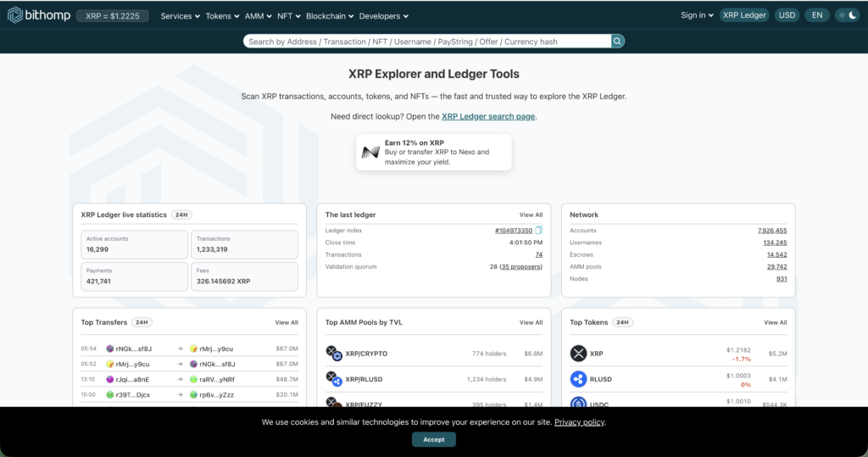
Task: Toggle the 24H badge on live statistics
Action: [181, 215]
